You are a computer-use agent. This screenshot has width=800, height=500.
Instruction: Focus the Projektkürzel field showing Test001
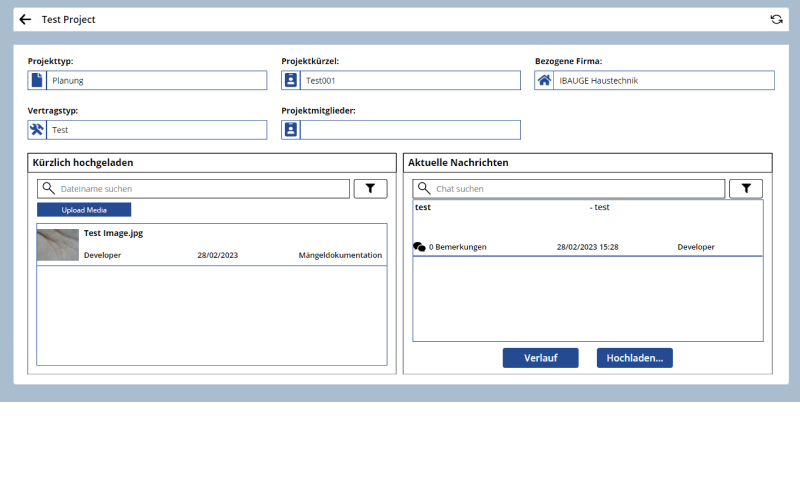(x=410, y=80)
